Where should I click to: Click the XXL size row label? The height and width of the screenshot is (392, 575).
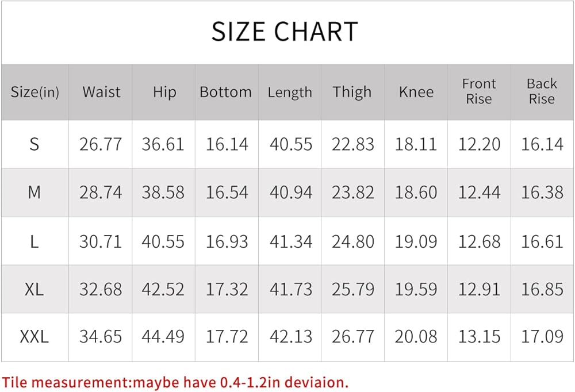tap(34, 337)
